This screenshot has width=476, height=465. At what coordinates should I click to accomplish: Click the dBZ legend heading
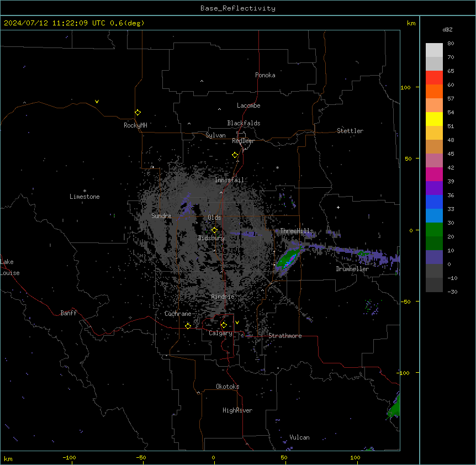coord(447,30)
